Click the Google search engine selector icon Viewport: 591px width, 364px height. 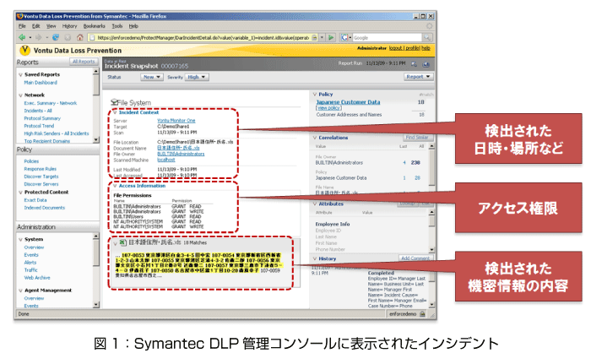click(344, 38)
